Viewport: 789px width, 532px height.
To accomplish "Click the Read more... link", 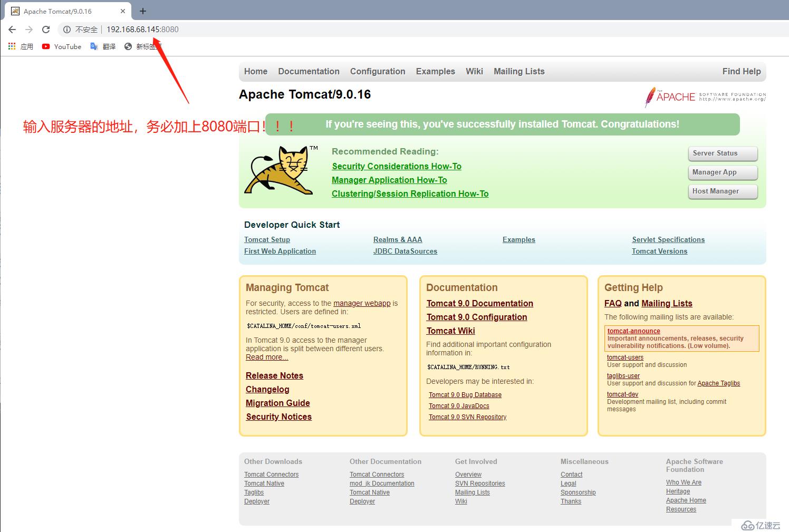I will 267,357.
